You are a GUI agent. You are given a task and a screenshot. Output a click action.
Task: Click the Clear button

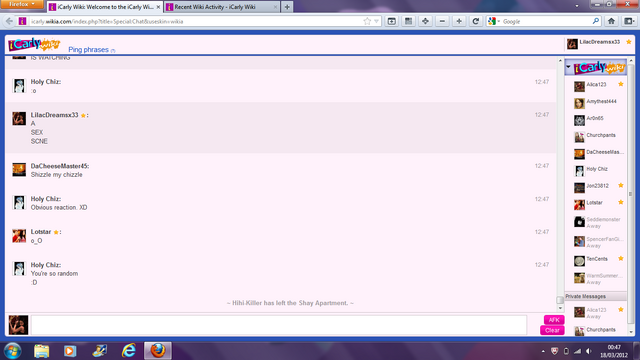pyautogui.click(x=552, y=330)
